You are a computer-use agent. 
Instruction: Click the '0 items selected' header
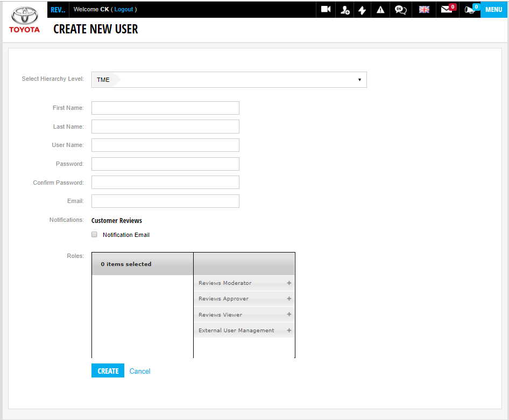point(126,264)
